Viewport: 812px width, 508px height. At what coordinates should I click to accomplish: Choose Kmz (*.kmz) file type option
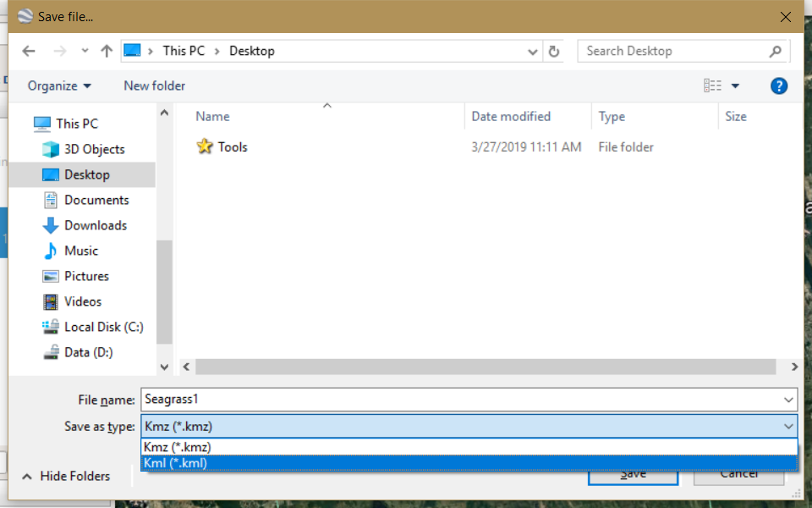coord(177,447)
